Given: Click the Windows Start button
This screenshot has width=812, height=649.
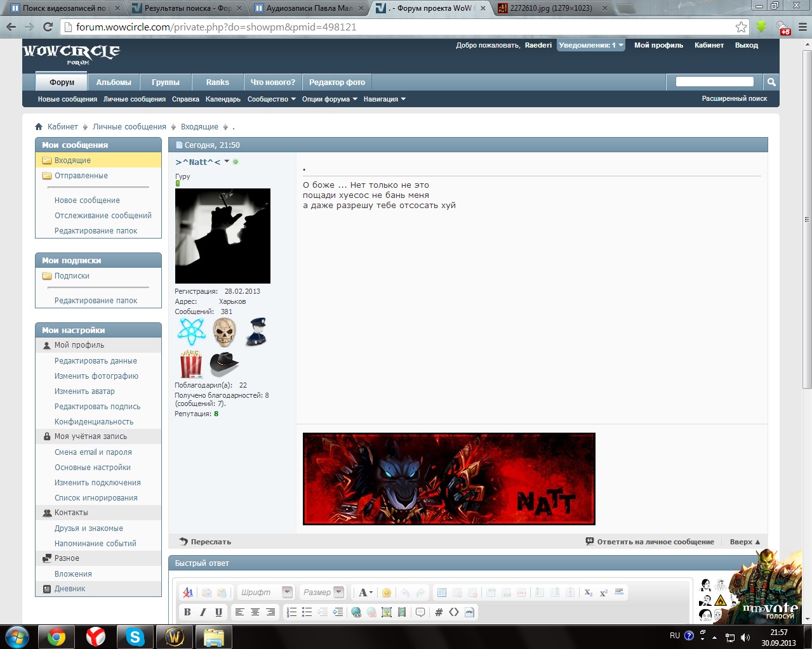Looking at the screenshot, I should coord(17,636).
